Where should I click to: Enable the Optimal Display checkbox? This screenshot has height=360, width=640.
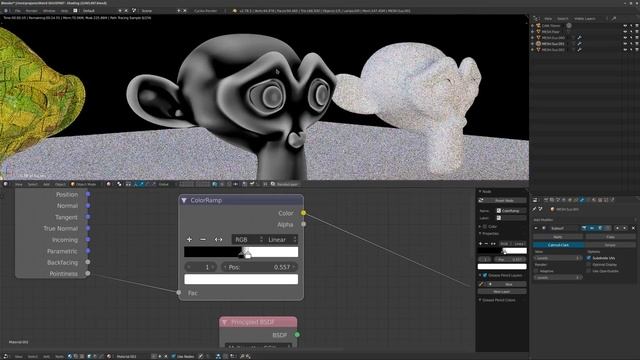[x=589, y=264]
